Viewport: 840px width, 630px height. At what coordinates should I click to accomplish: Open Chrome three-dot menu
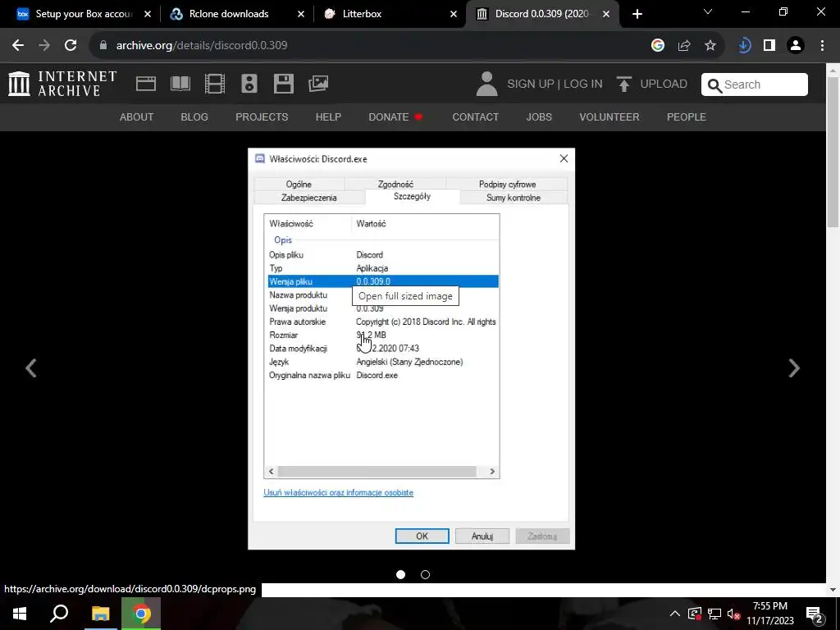822,46
